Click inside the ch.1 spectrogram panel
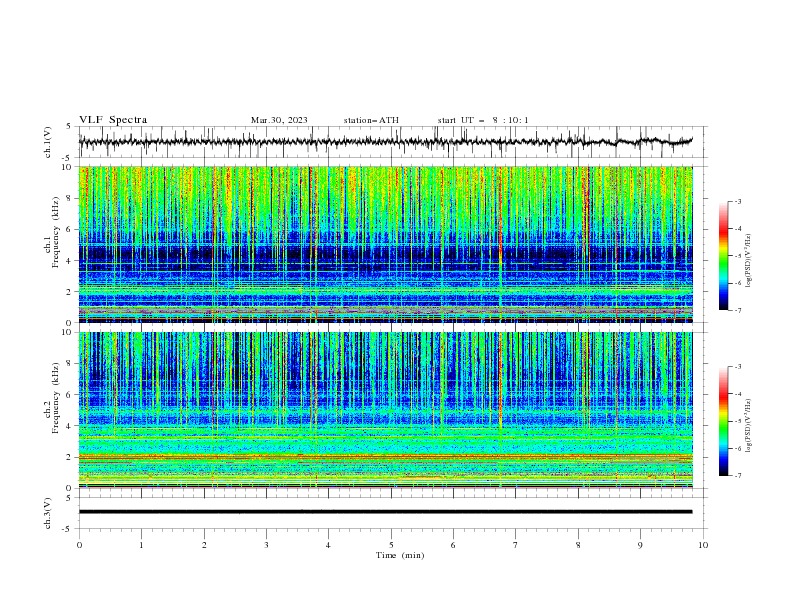The width and height of the screenshot is (792, 612). point(385,244)
